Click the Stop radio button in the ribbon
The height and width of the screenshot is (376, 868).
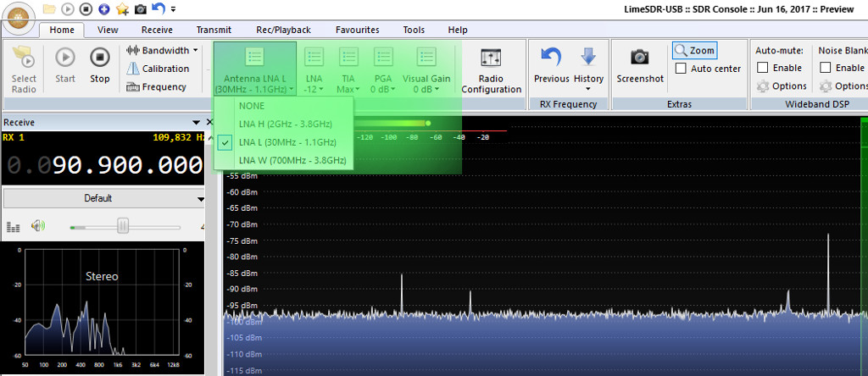click(100, 65)
